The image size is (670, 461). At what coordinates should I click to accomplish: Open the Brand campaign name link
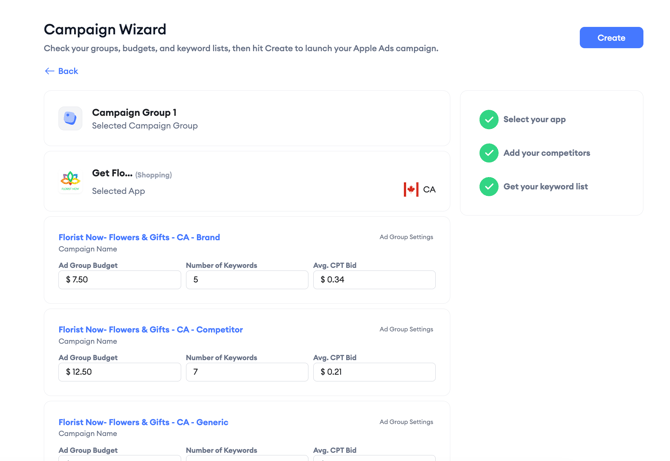tap(139, 237)
